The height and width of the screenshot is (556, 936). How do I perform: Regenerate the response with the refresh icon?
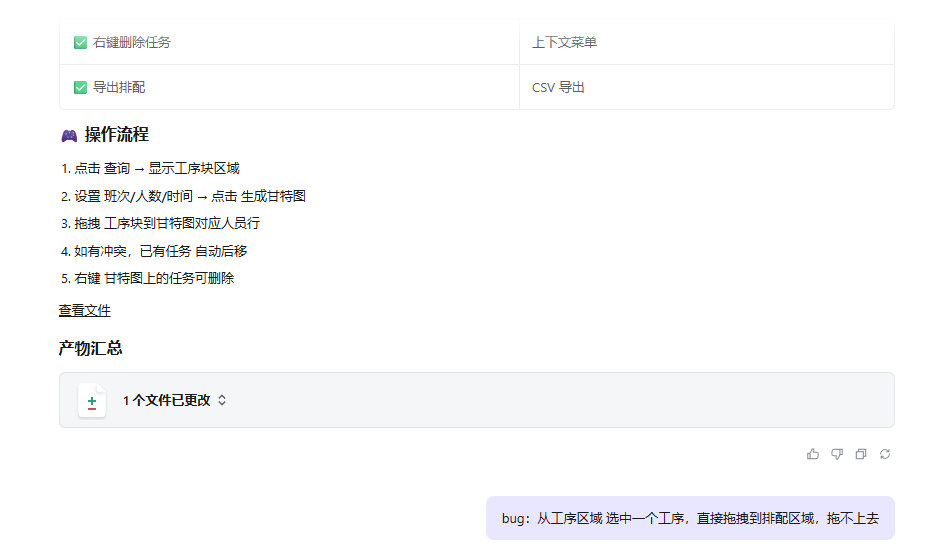click(x=885, y=454)
